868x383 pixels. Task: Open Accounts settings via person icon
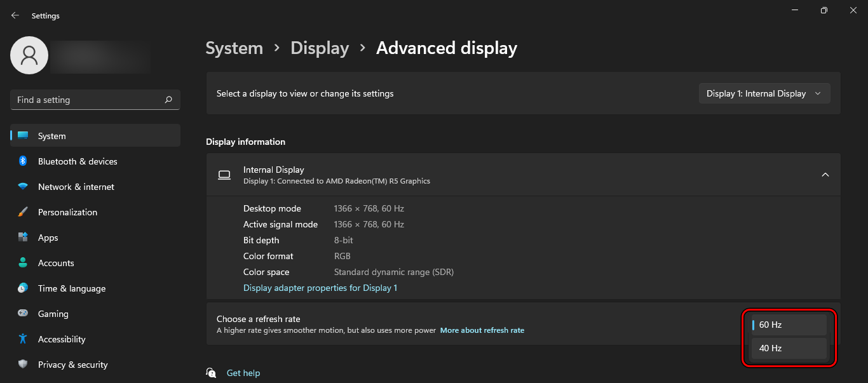(24, 263)
